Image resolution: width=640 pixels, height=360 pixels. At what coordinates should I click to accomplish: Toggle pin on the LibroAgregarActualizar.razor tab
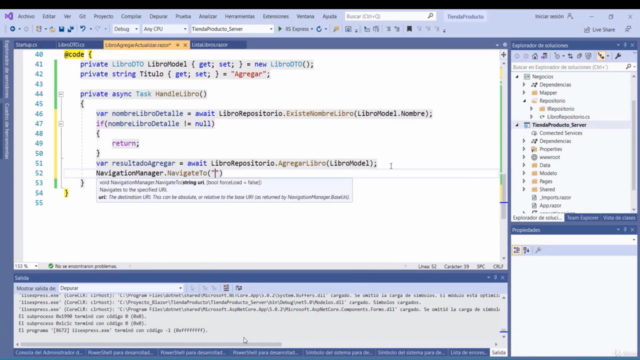pos(178,45)
